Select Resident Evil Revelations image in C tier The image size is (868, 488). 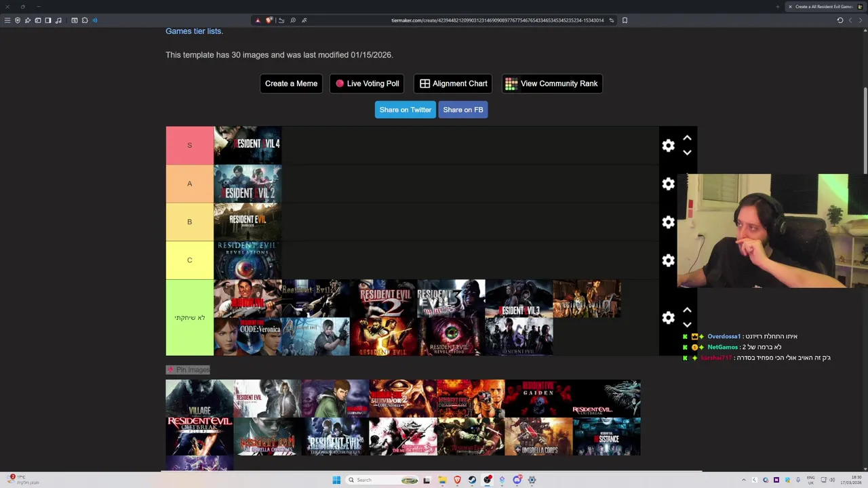coord(248,260)
